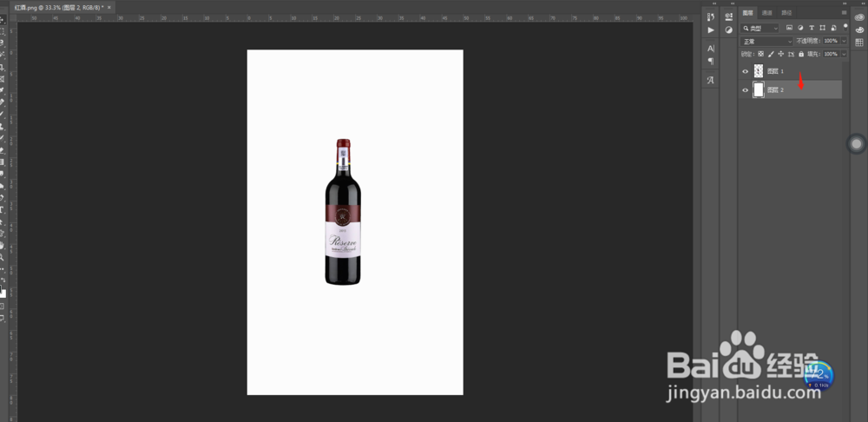The height and width of the screenshot is (422, 868).
Task: Toggle prevent artboard auto-nesting lock
Action: pos(791,54)
